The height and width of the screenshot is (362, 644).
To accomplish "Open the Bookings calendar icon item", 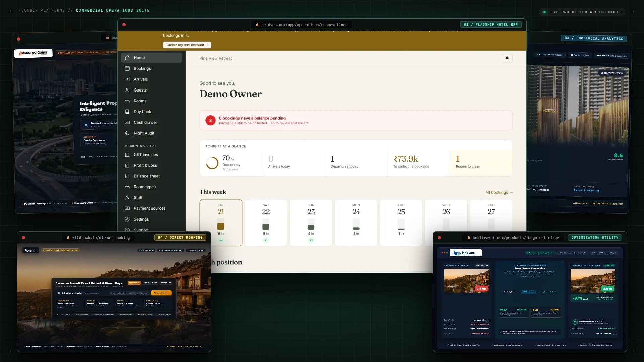I will tap(152, 68).
